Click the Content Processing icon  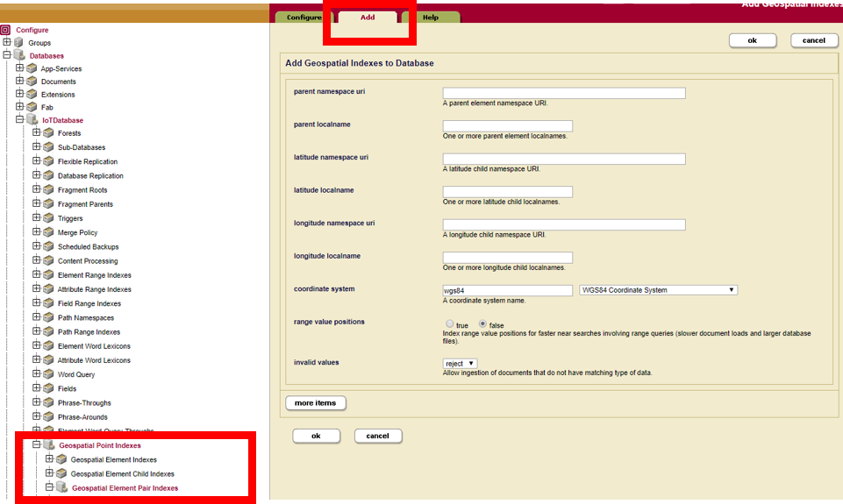(49, 260)
